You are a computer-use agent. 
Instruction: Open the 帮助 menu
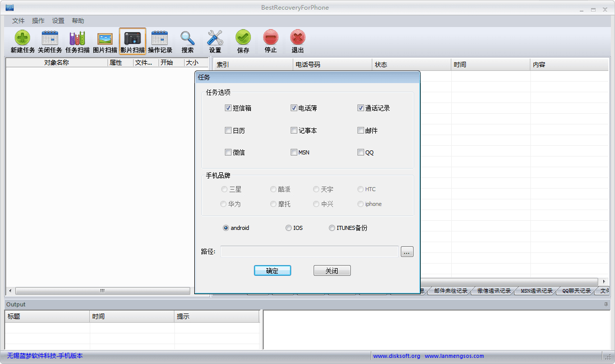pyautogui.click(x=78, y=21)
